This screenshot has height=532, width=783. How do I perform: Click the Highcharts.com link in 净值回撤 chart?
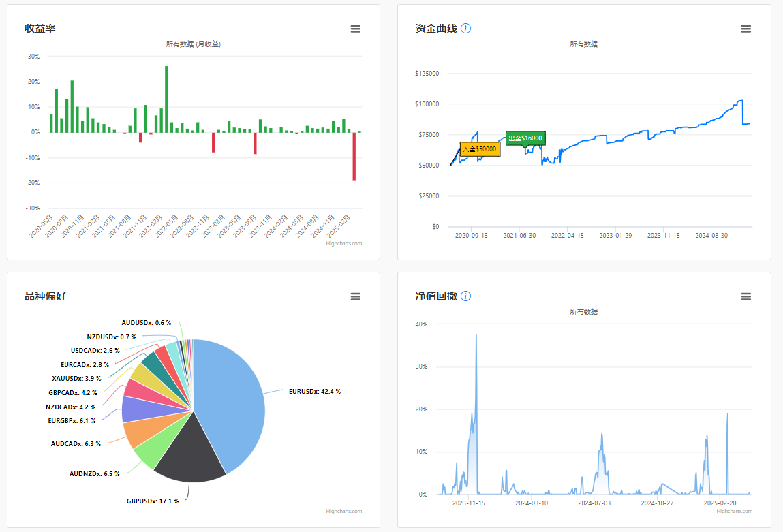pos(734,511)
